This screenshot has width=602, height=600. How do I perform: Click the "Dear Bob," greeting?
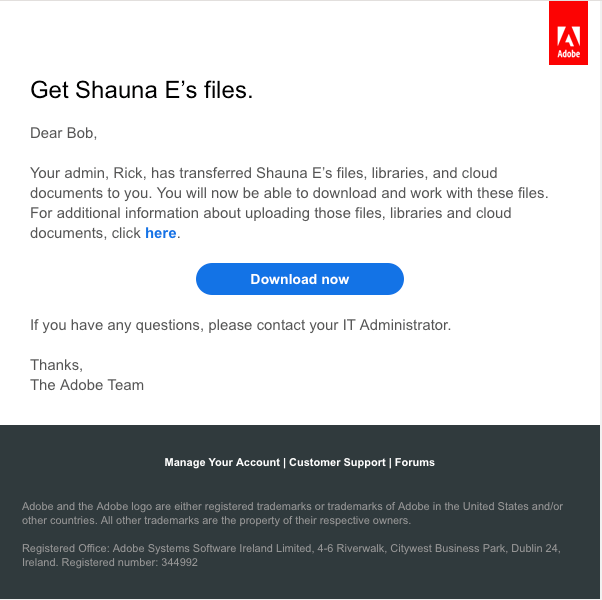[x=64, y=133]
